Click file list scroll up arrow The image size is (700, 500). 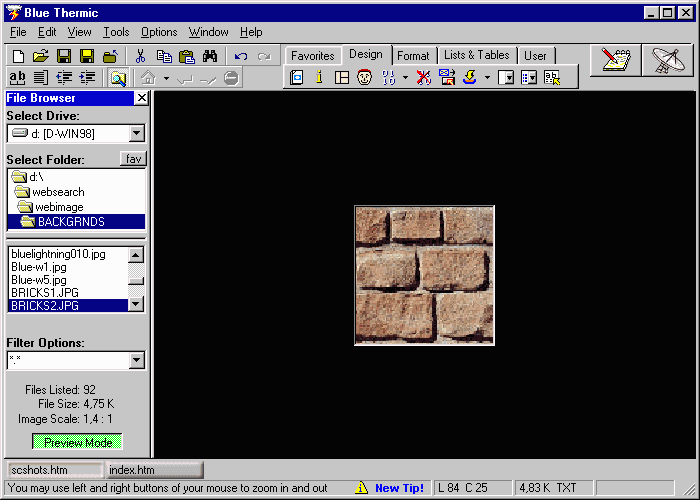[136, 255]
